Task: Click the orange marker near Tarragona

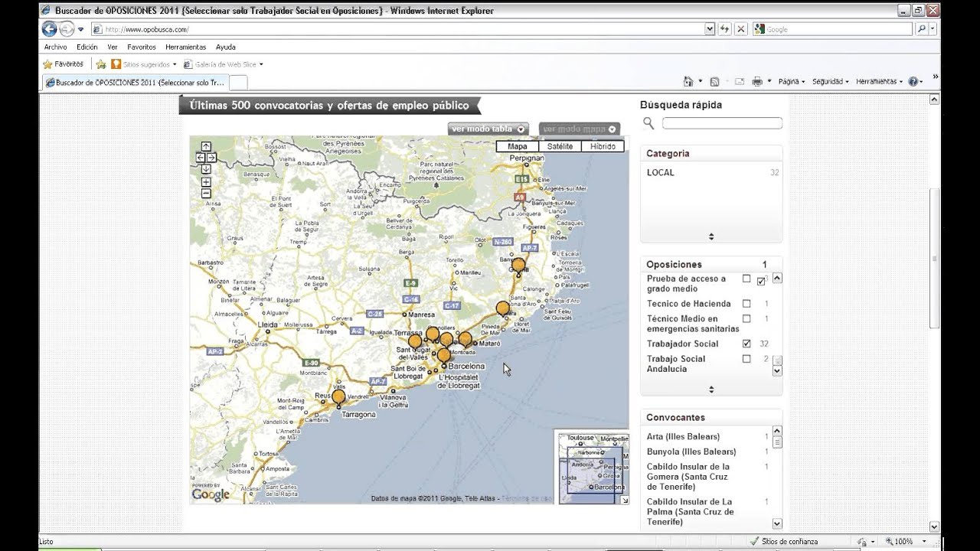Action: coord(338,396)
